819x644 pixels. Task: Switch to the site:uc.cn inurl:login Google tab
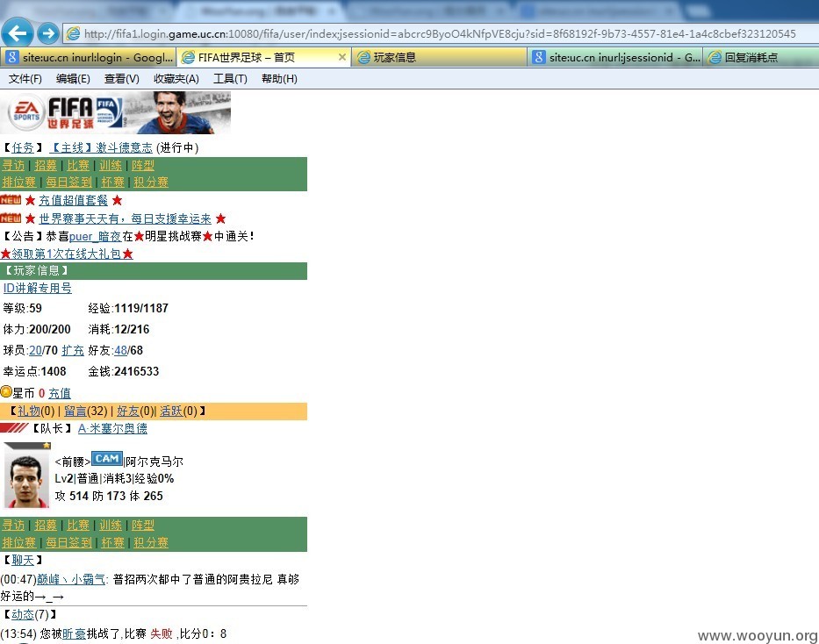coord(89,57)
